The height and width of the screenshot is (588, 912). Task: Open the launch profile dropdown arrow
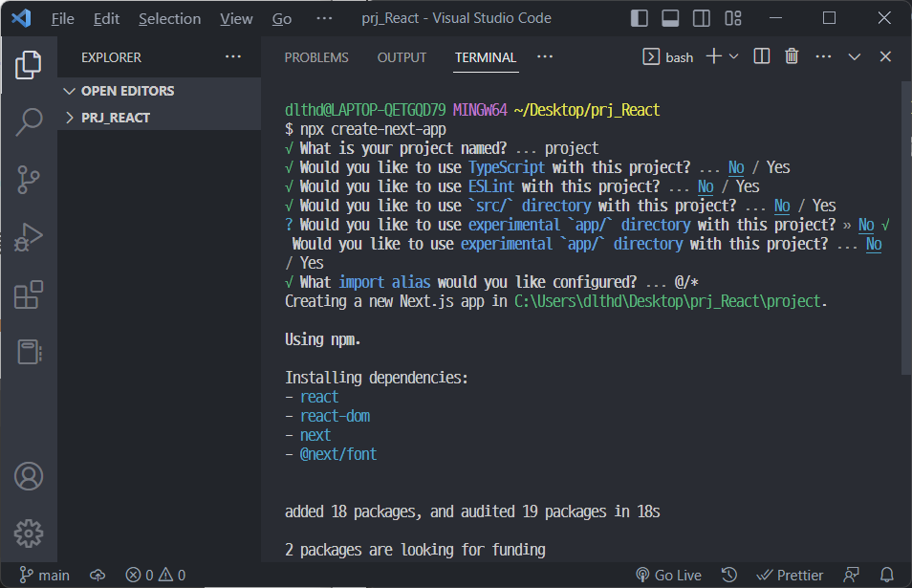[733, 56]
